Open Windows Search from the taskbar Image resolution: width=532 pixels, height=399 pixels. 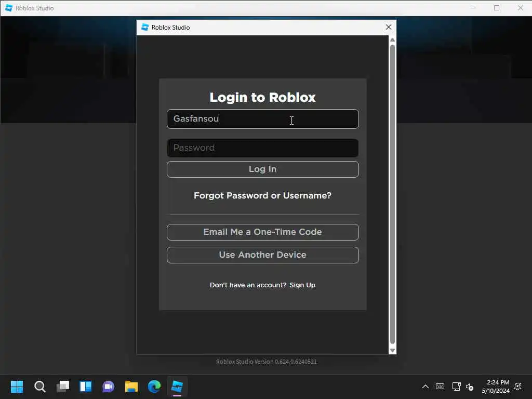[x=39, y=387]
